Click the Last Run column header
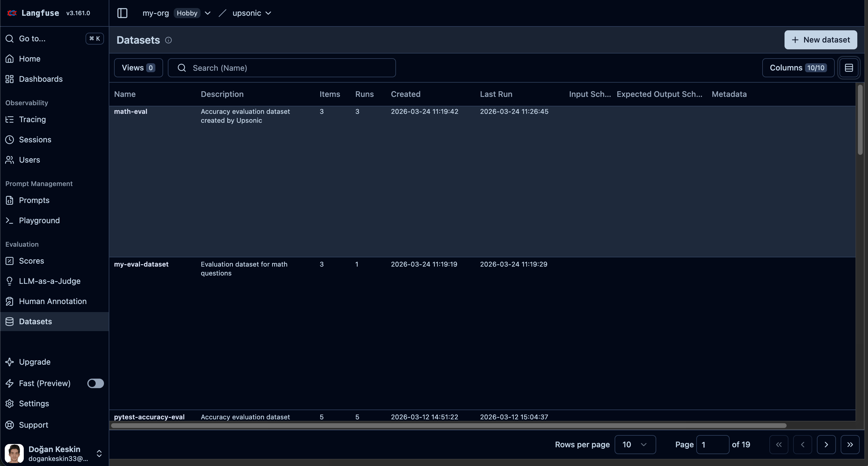The width and height of the screenshot is (868, 466). pyautogui.click(x=496, y=94)
